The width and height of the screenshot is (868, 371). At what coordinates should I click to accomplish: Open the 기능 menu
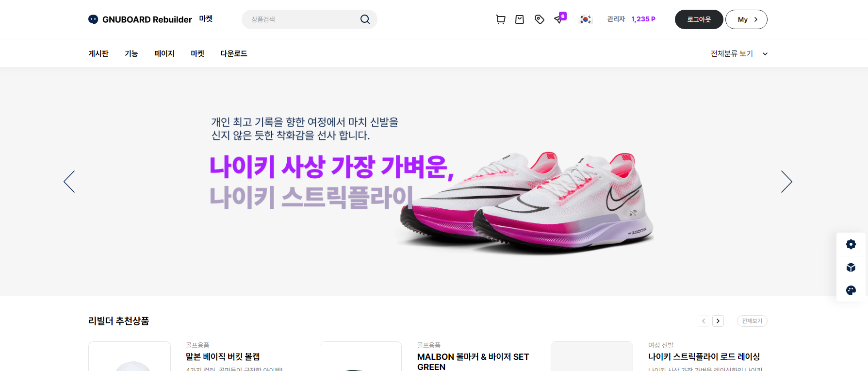[x=131, y=53]
